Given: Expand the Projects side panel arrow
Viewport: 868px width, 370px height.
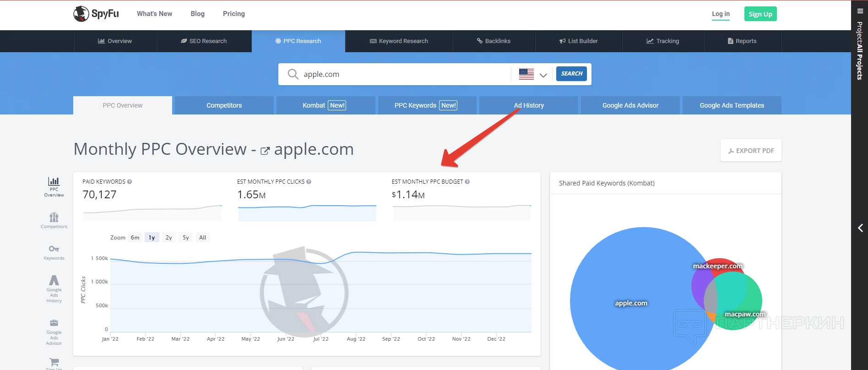Looking at the screenshot, I should pyautogui.click(x=860, y=228).
